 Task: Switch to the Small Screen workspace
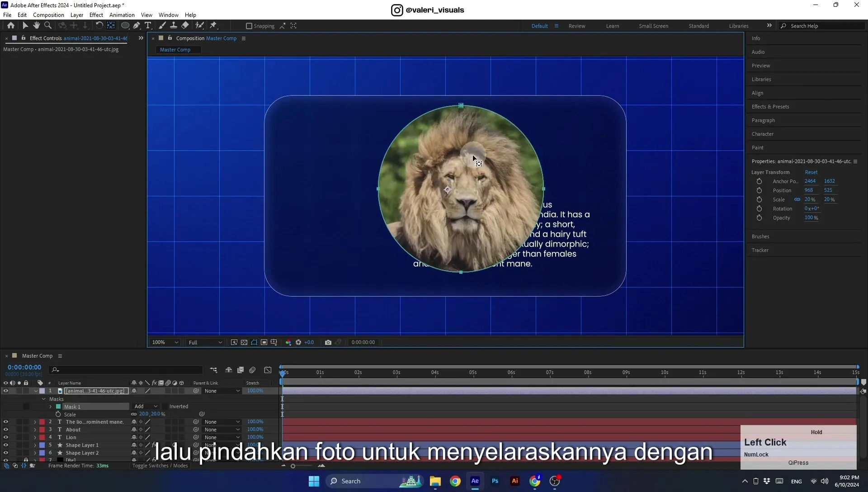tap(653, 26)
